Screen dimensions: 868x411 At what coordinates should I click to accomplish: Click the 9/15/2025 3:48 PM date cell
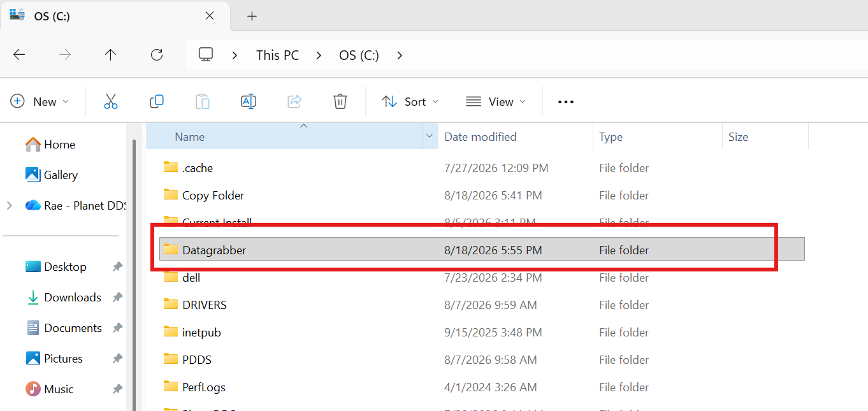[493, 333]
